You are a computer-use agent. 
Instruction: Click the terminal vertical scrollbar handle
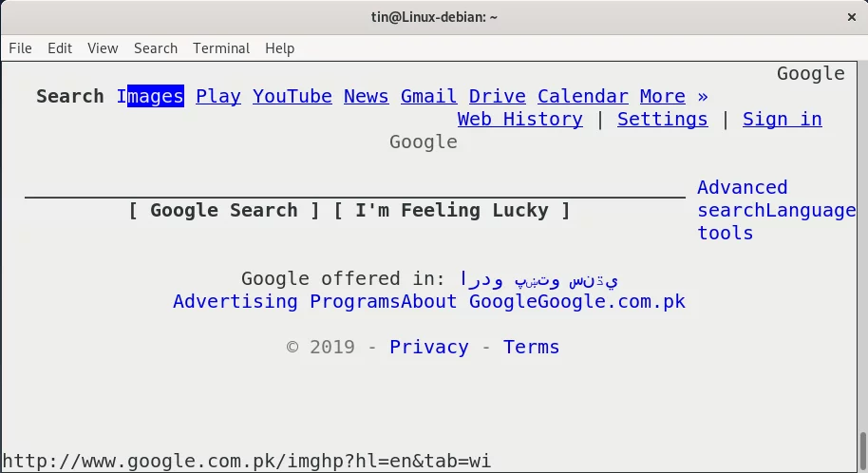click(x=862, y=451)
